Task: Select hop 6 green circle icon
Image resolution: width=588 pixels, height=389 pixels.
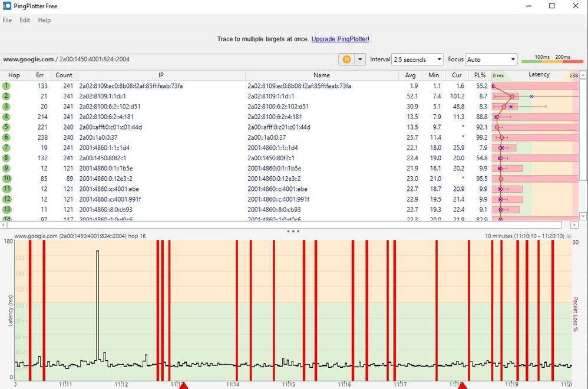Action: click(x=6, y=137)
